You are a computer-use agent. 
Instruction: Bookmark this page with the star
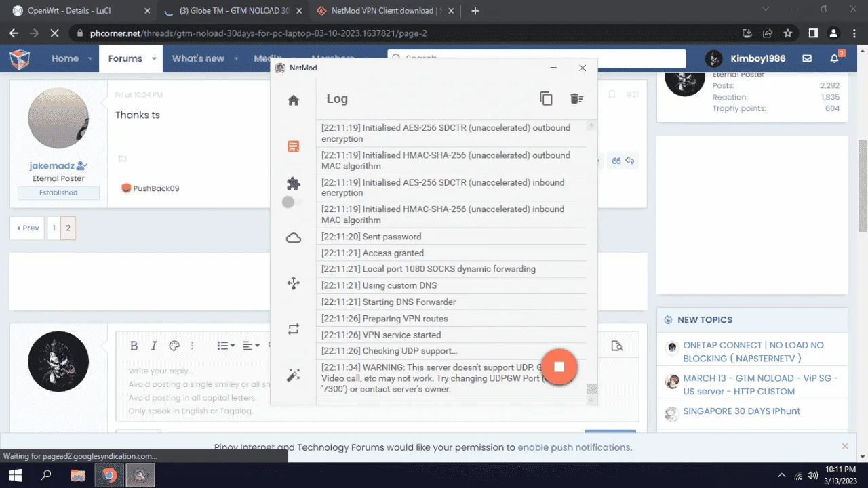click(788, 33)
